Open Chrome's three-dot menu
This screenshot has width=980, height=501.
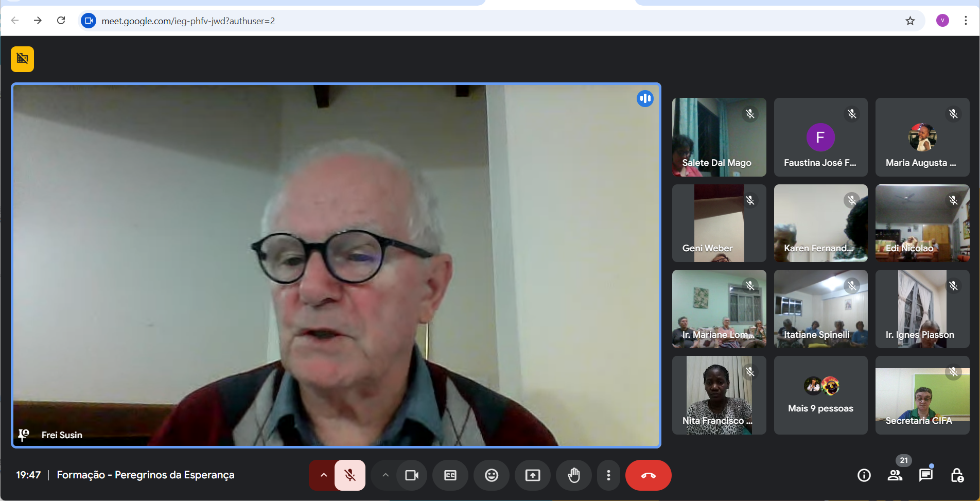click(966, 21)
